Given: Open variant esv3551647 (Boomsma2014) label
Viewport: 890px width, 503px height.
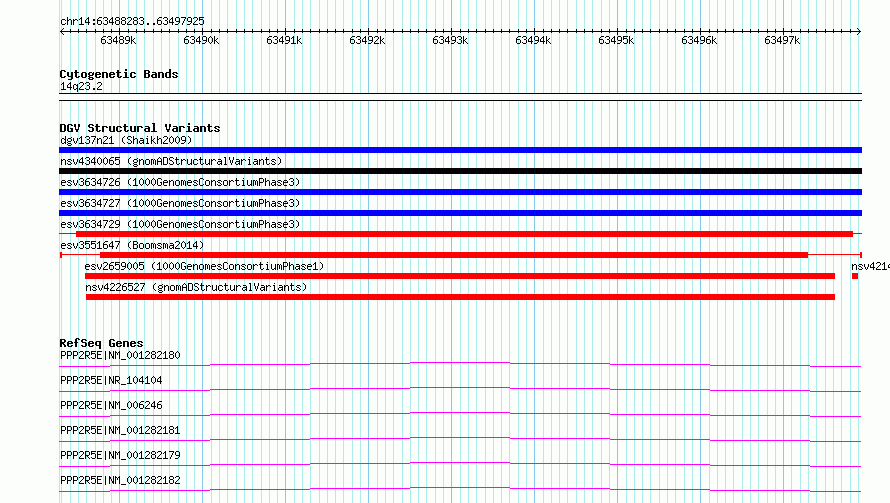Looking at the screenshot, I should click(132, 245).
